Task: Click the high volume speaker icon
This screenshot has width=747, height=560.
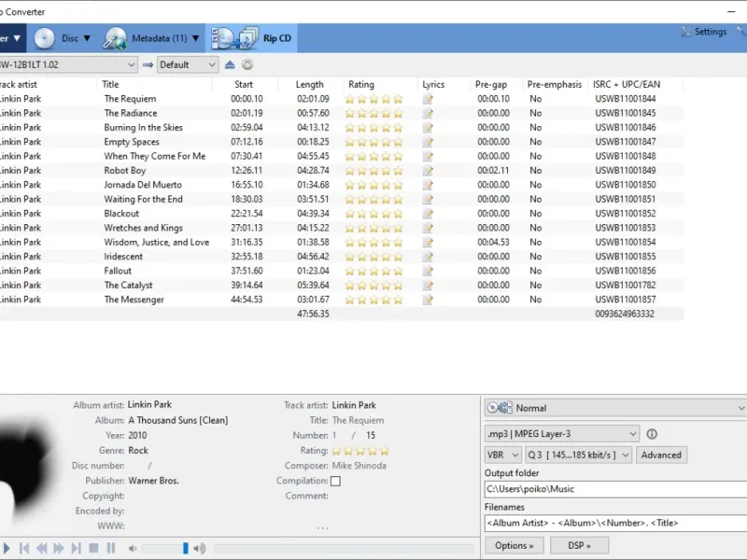Action: pos(200,549)
